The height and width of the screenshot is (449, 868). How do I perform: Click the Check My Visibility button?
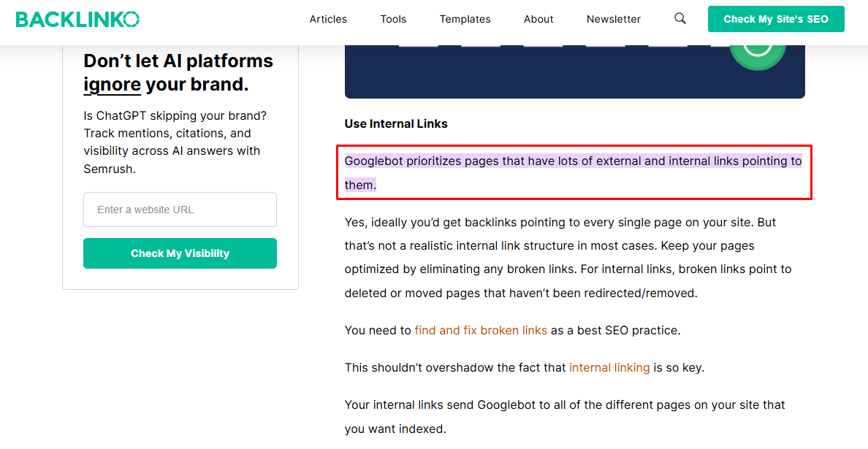click(x=180, y=253)
